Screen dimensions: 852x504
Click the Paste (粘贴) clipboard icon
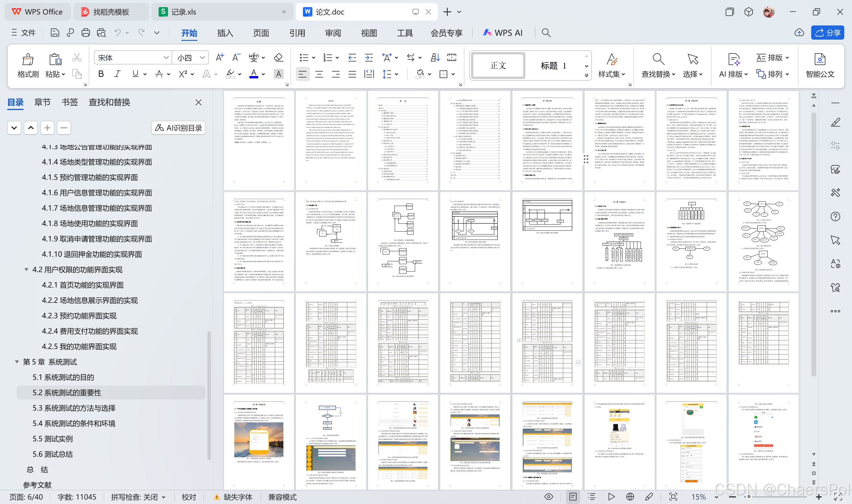[55, 59]
